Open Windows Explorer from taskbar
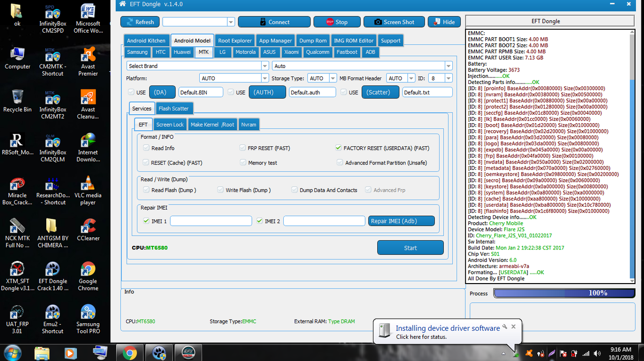The image size is (644, 361). (x=41, y=353)
